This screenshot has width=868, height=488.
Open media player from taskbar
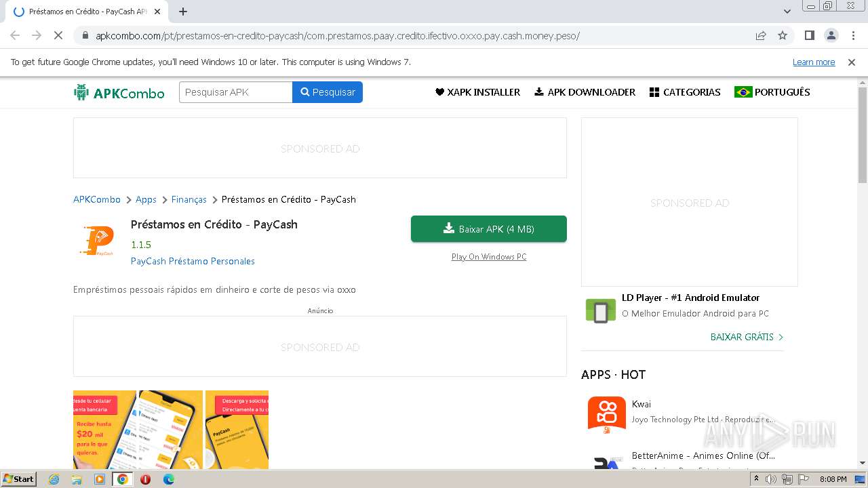point(100,479)
